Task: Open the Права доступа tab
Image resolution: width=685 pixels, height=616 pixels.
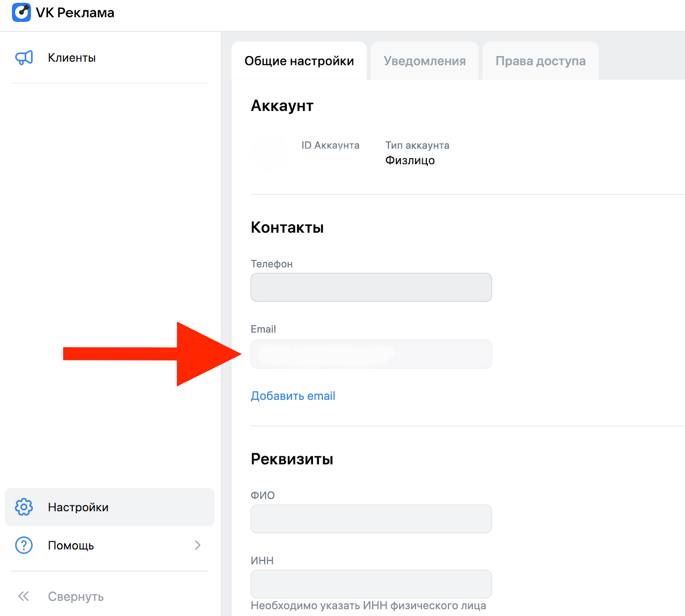Action: [540, 61]
